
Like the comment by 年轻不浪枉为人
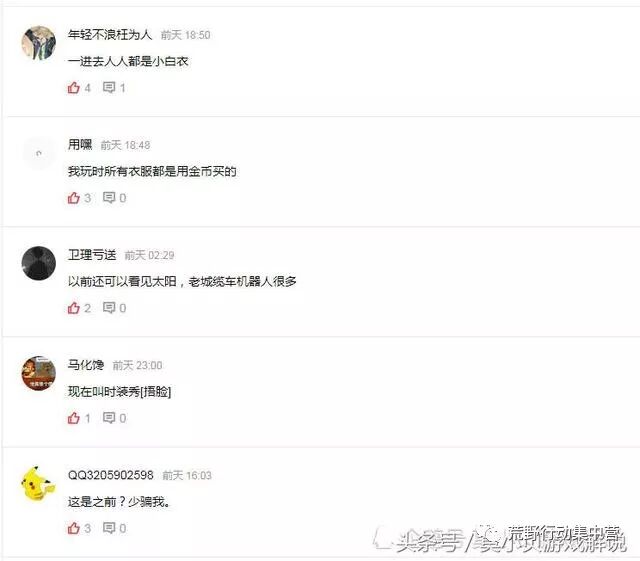[x=74, y=88]
